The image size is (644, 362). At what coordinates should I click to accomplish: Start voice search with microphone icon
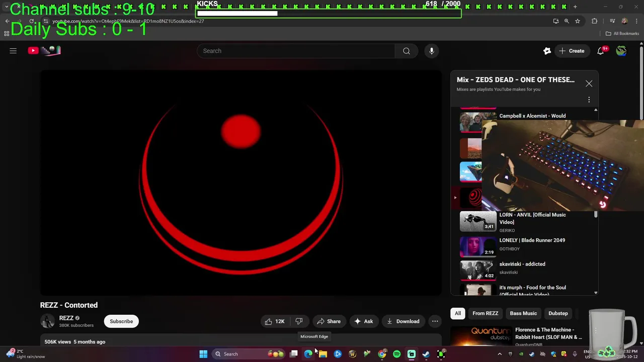click(x=431, y=51)
